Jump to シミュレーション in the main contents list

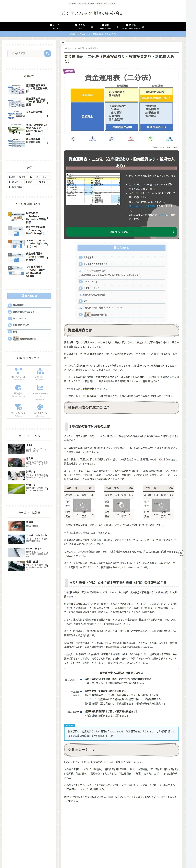pyautogui.click(x=91, y=282)
